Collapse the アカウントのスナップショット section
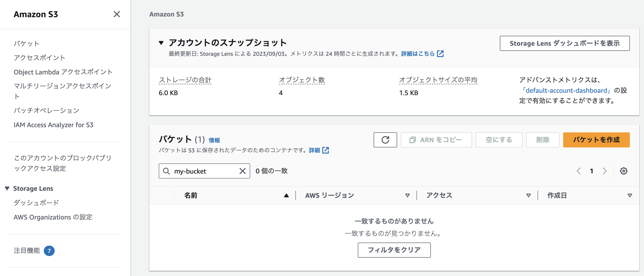The width and height of the screenshot is (644, 276). [161, 43]
